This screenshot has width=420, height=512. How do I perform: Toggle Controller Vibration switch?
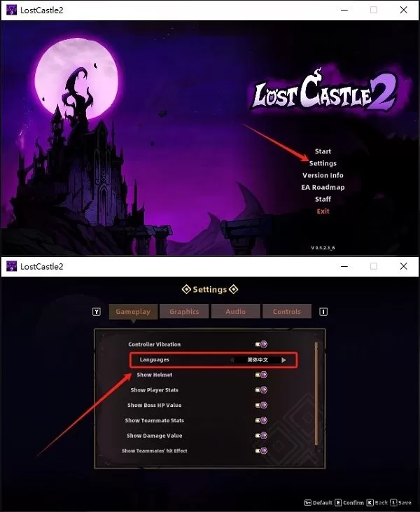coord(261,344)
